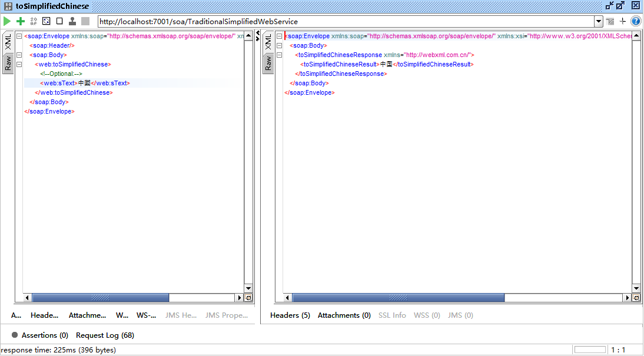
Task: Click response editor horizontal scrollbar thumb
Action: click(x=398, y=298)
